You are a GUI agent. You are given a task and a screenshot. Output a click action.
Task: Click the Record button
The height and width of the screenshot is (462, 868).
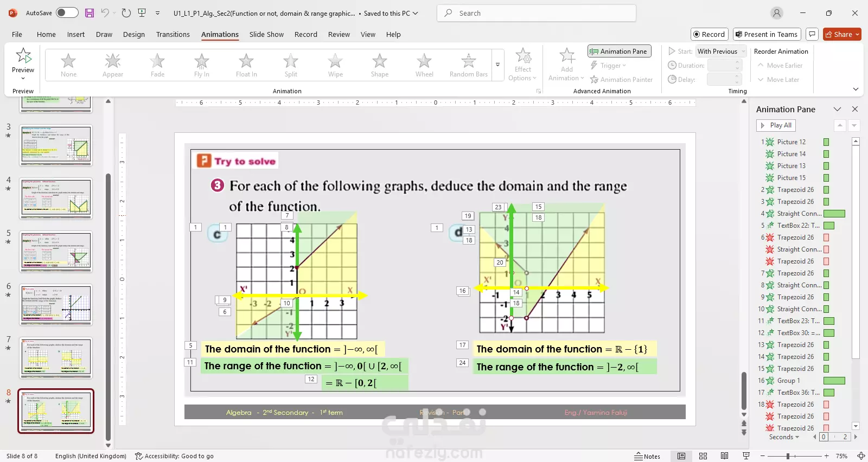click(x=709, y=34)
